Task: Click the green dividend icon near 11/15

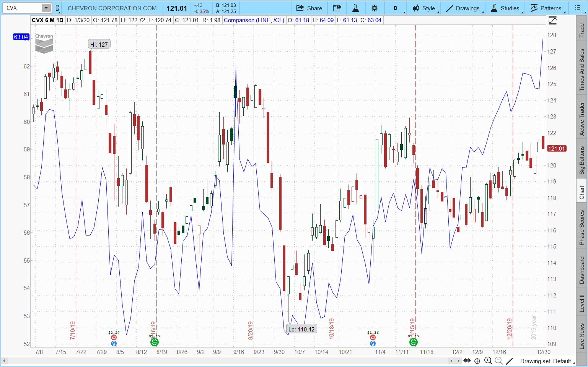Action: tap(414, 342)
